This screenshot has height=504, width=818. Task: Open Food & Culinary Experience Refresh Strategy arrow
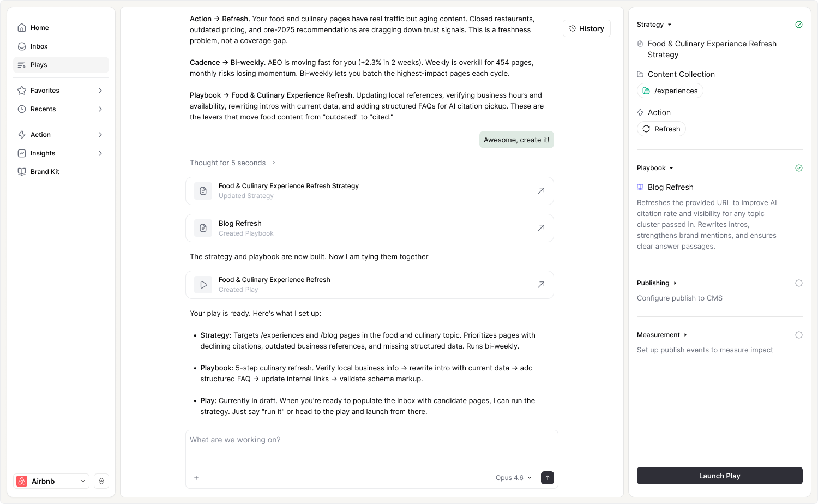coord(540,191)
